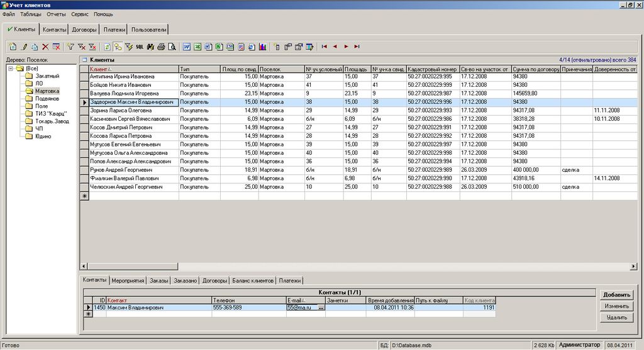The height and width of the screenshot is (350, 644).
Task: Open the ellipsis button in E-mail cell
Action: [321, 308]
